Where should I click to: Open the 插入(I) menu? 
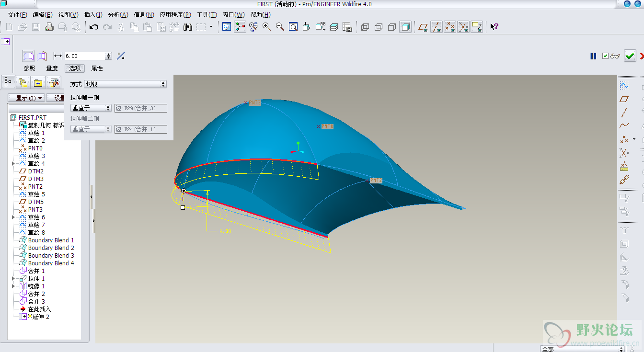tap(93, 15)
